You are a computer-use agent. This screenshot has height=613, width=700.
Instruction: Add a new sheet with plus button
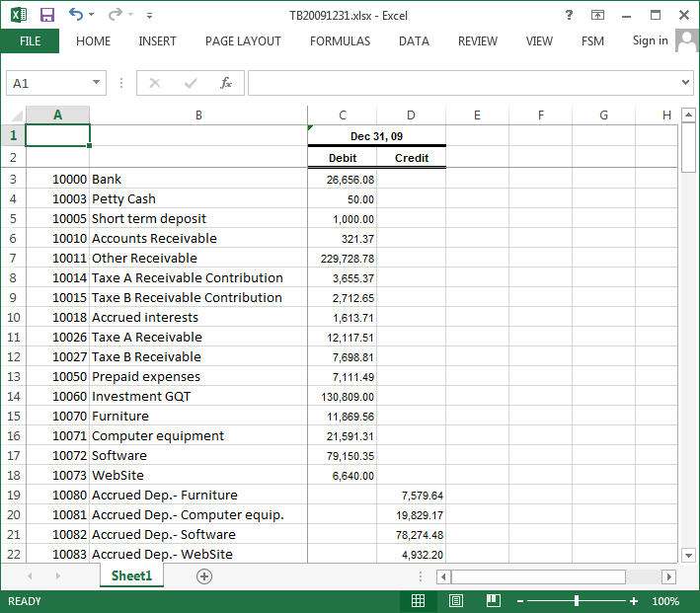[x=204, y=576]
